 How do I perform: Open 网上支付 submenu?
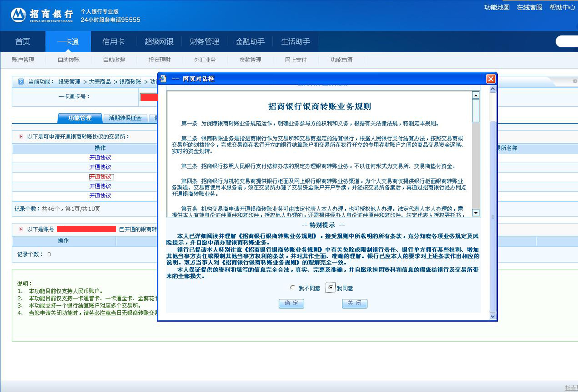tap(296, 60)
